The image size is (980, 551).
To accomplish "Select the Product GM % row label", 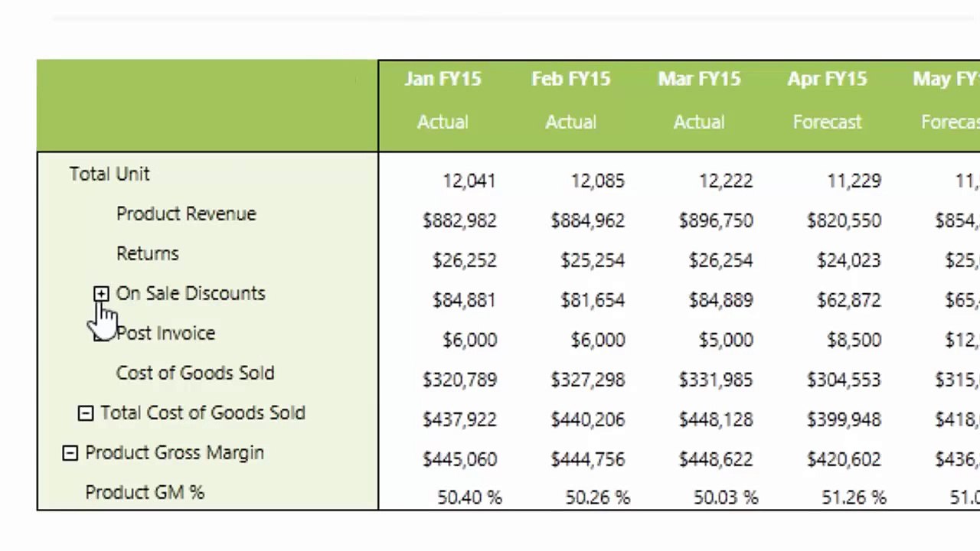I will (145, 493).
